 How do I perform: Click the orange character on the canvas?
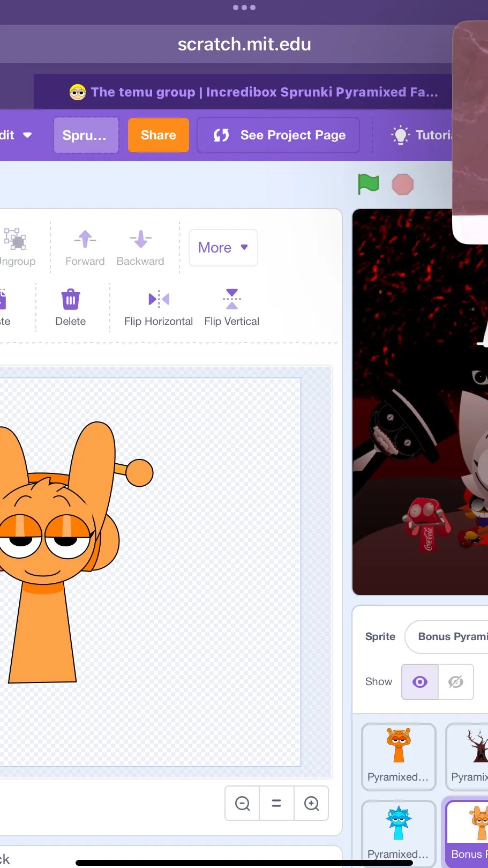[59, 552]
